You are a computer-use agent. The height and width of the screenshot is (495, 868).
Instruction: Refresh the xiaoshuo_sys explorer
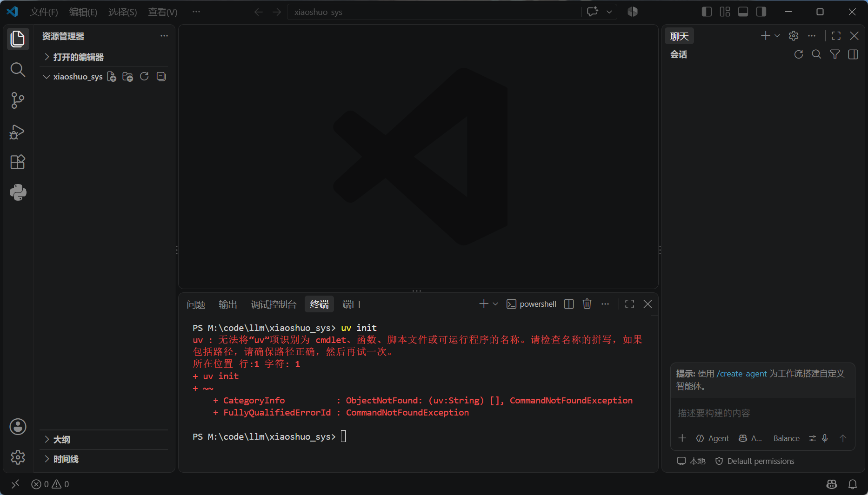point(144,77)
